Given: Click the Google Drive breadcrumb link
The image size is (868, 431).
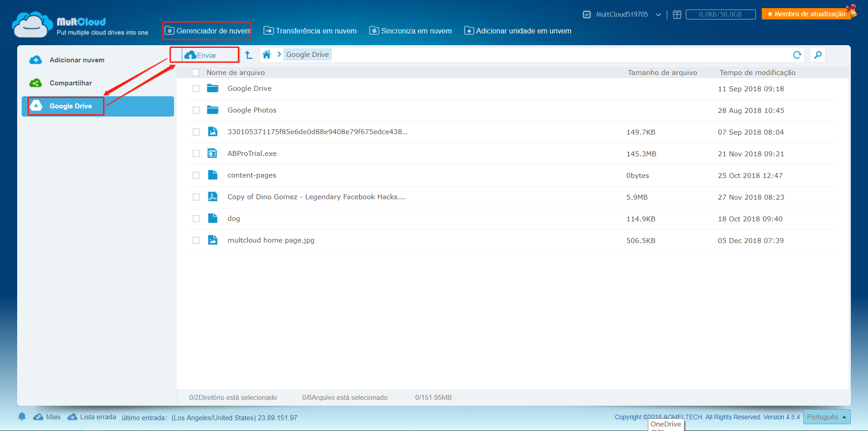Looking at the screenshot, I should pos(307,55).
